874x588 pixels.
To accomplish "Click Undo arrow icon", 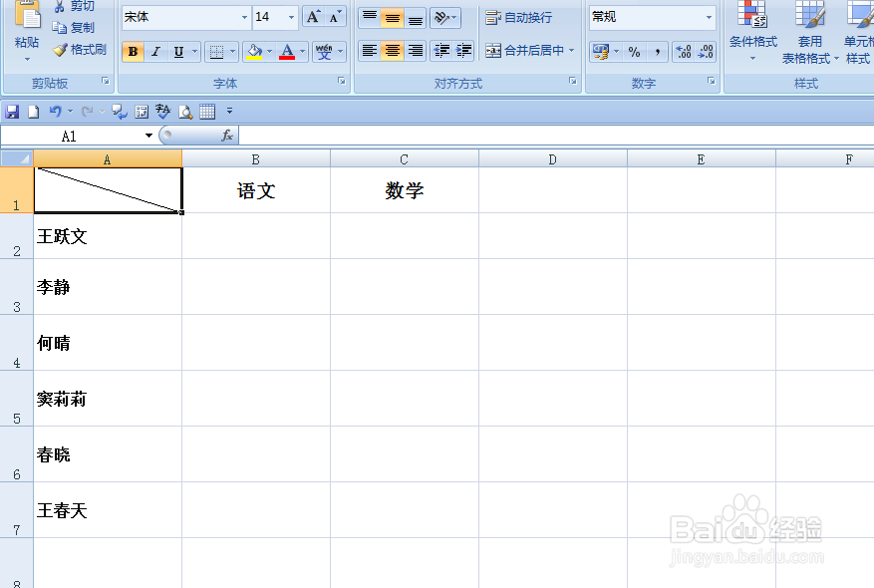I will (x=55, y=112).
